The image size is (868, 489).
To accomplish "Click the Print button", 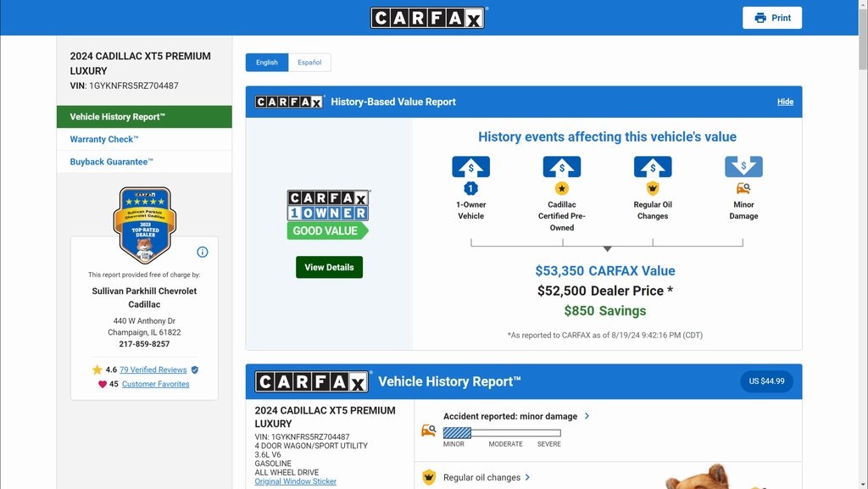I will point(772,18).
